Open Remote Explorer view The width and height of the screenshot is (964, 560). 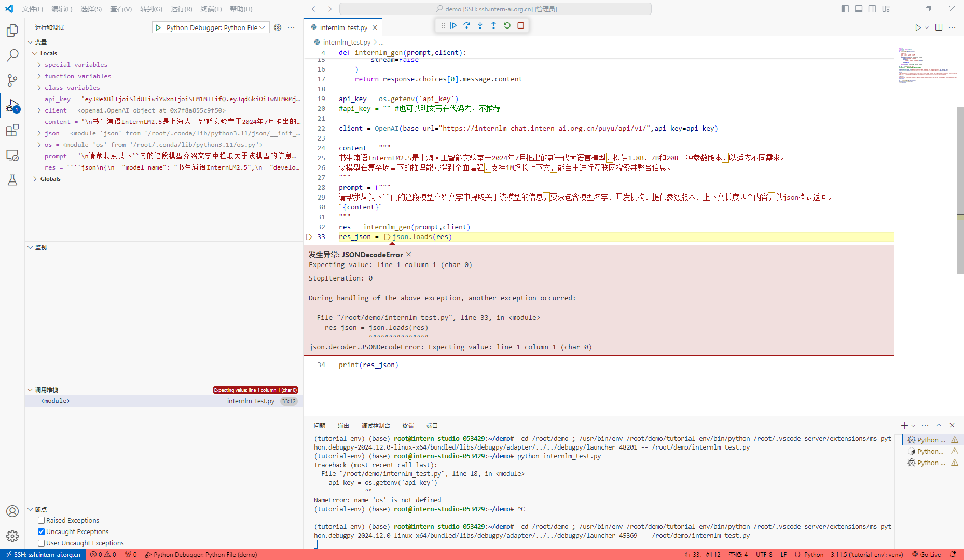coord(12,155)
